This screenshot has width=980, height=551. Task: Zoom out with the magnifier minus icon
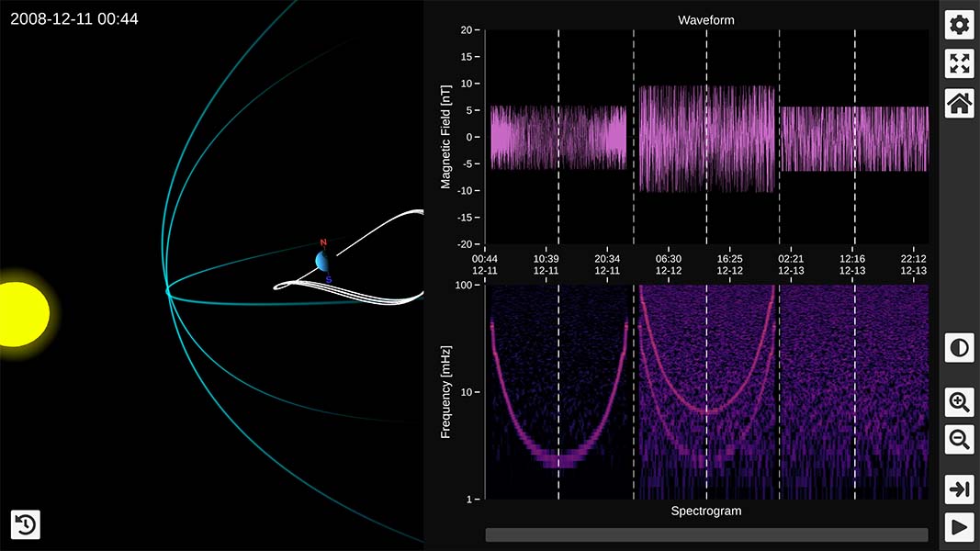(960, 439)
